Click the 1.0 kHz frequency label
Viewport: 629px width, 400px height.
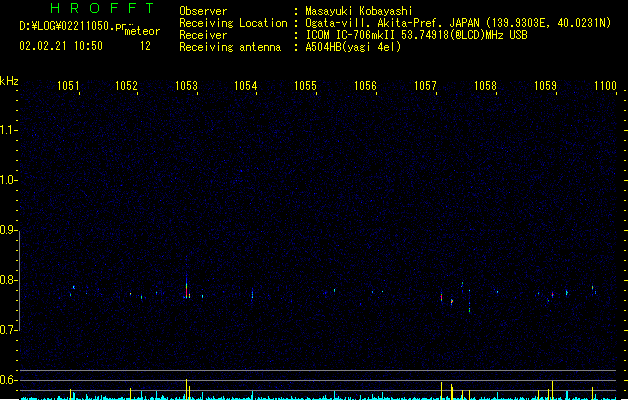[x=7, y=180]
